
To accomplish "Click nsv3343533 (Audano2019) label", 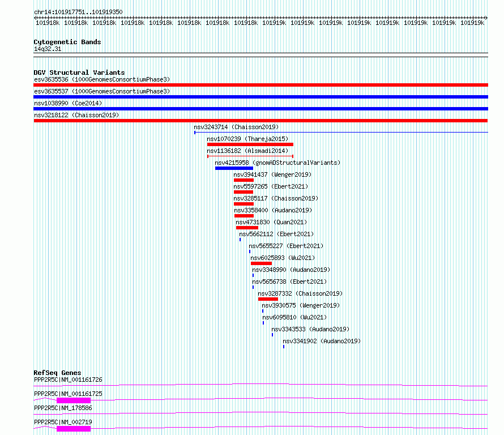I will (310, 329).
